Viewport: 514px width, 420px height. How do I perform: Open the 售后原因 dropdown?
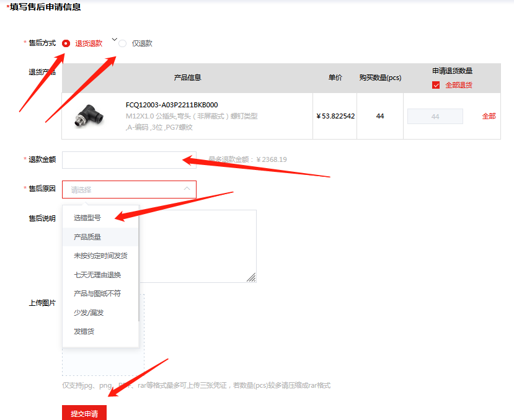[124, 190]
